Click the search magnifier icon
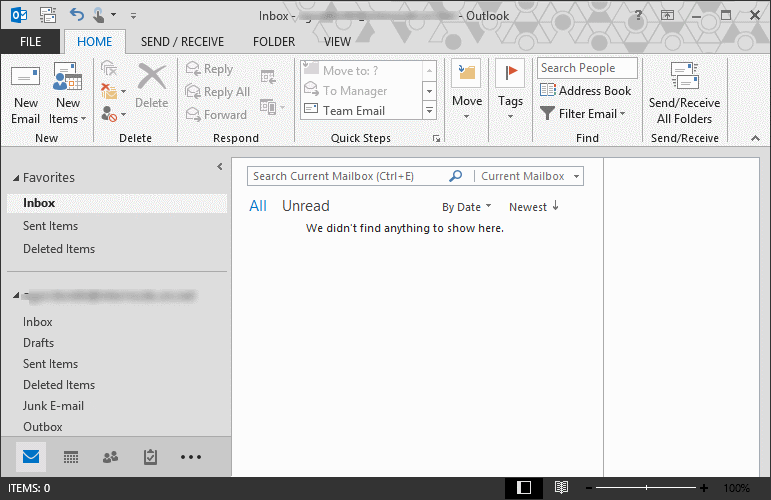Screen dimensions: 771x500 click(456, 176)
